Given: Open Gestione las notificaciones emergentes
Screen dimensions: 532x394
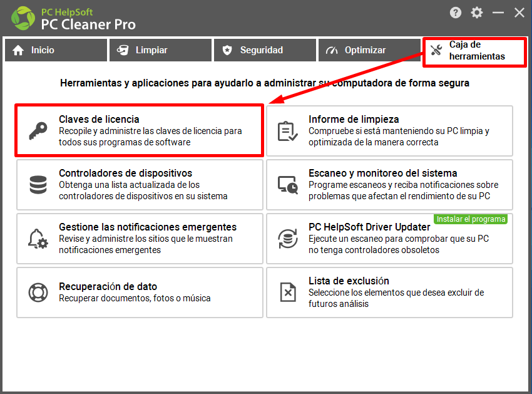Looking at the screenshot, I should tap(140, 239).
